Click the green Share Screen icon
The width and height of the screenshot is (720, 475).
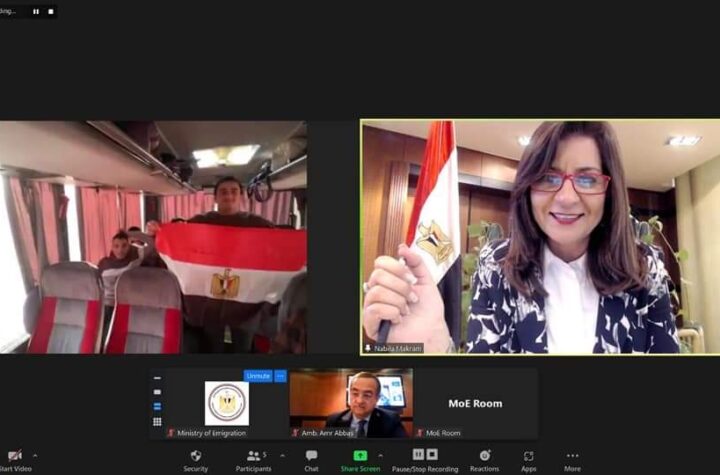pyautogui.click(x=360, y=456)
